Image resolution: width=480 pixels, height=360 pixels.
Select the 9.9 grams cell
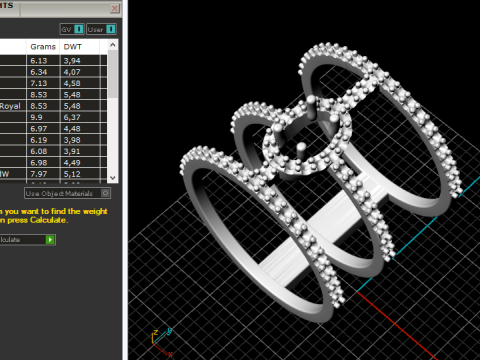43,117
